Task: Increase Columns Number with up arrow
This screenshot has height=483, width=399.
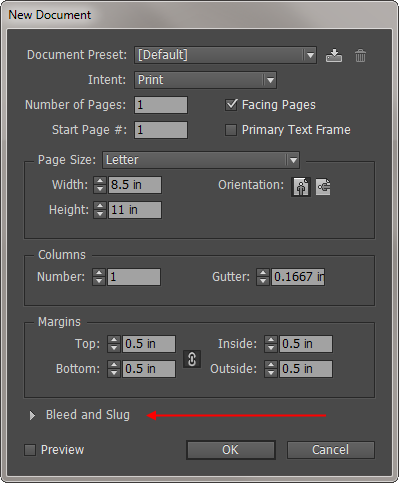Action: 99,273
